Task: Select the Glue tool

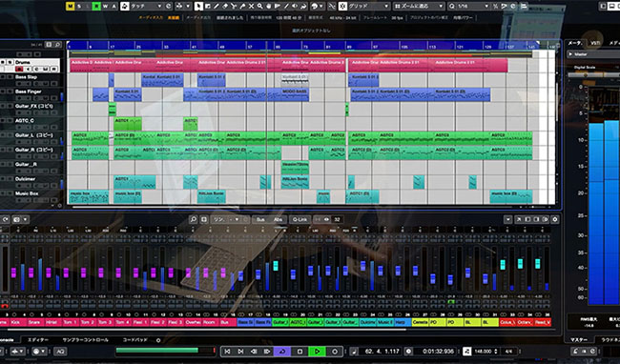Action: (242, 6)
